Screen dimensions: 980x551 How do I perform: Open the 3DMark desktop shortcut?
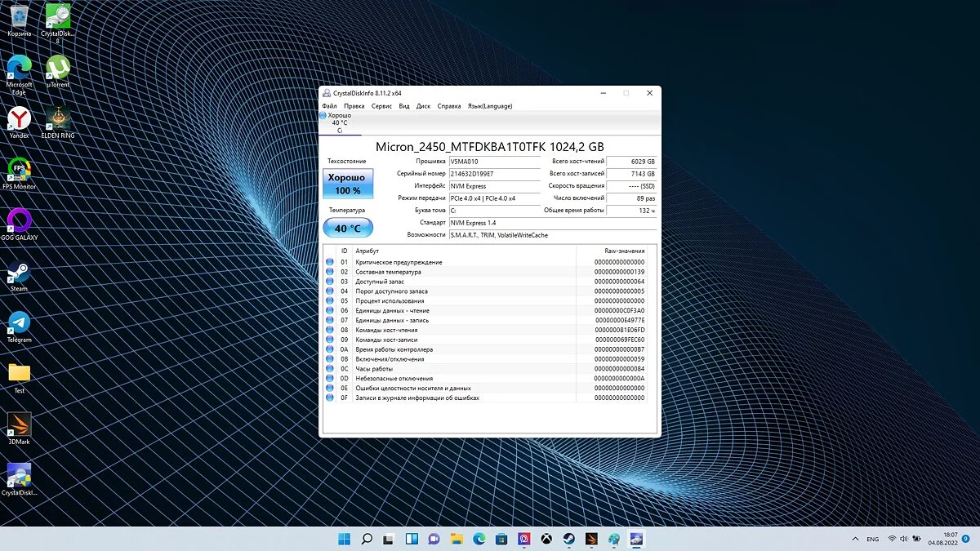coord(19,424)
